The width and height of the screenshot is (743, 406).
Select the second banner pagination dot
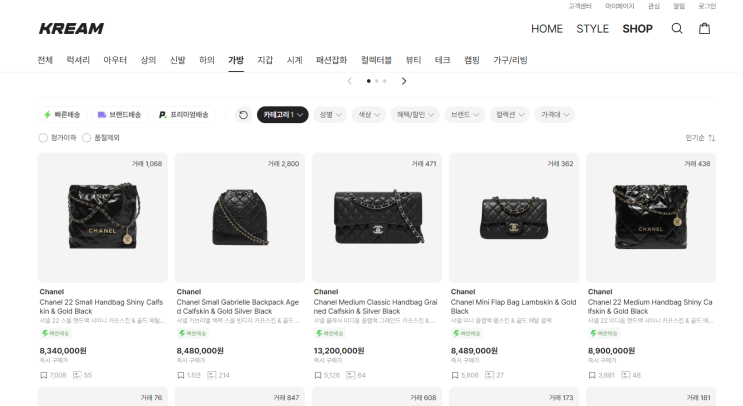click(377, 81)
